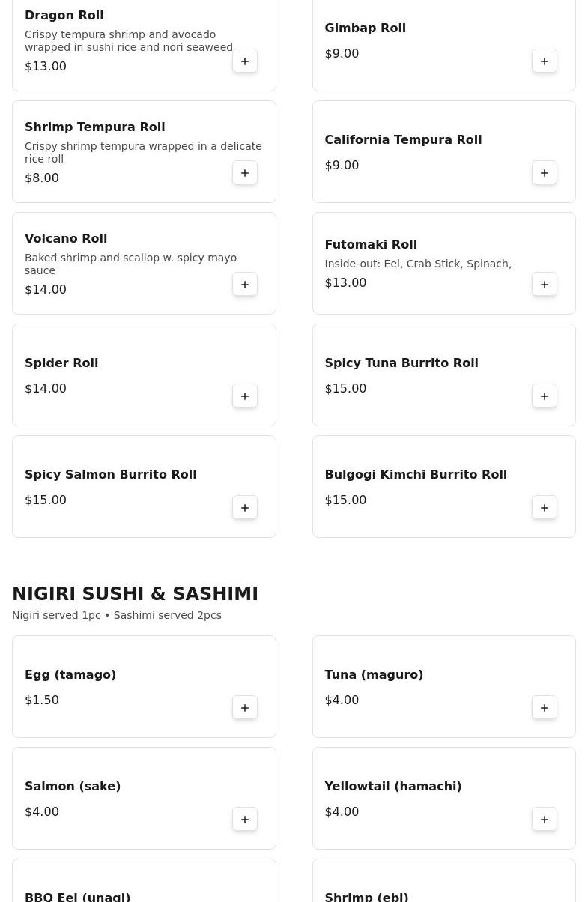588x902 pixels.
Task: Open the Volcano Roll item name
Action: point(66,239)
